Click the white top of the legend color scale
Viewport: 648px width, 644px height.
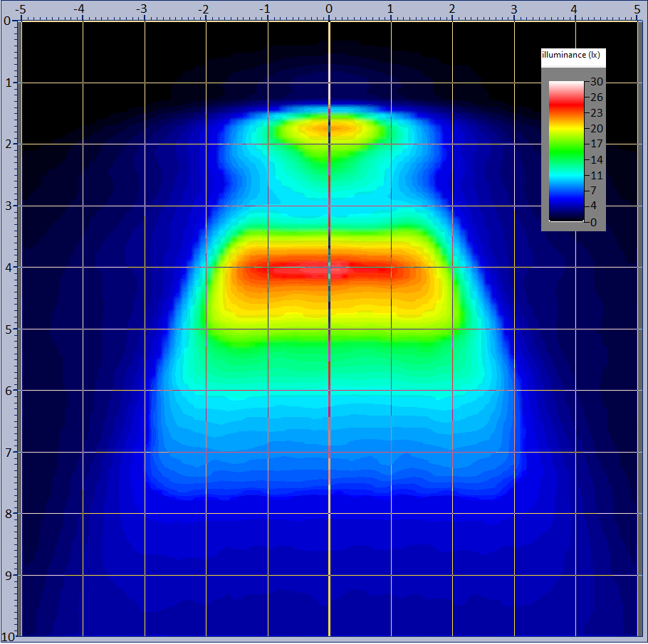point(565,85)
